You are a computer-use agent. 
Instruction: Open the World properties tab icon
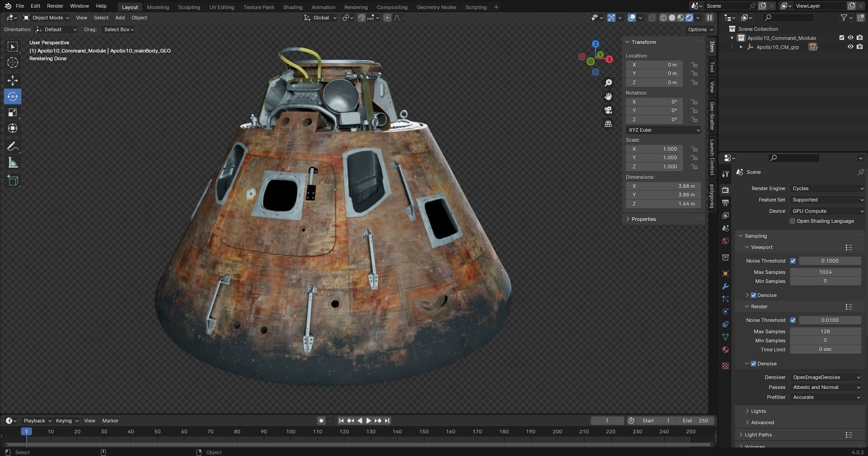click(x=725, y=241)
